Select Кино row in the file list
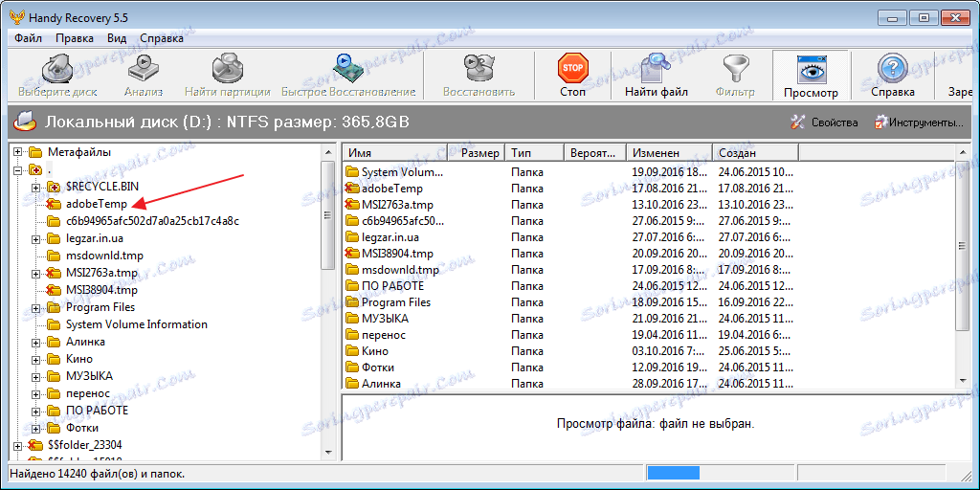The width and height of the screenshot is (980, 490). (x=649, y=350)
